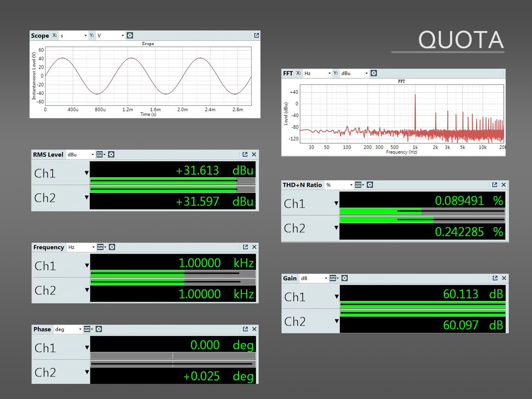Pop out the Scope panel window

click(256, 35)
